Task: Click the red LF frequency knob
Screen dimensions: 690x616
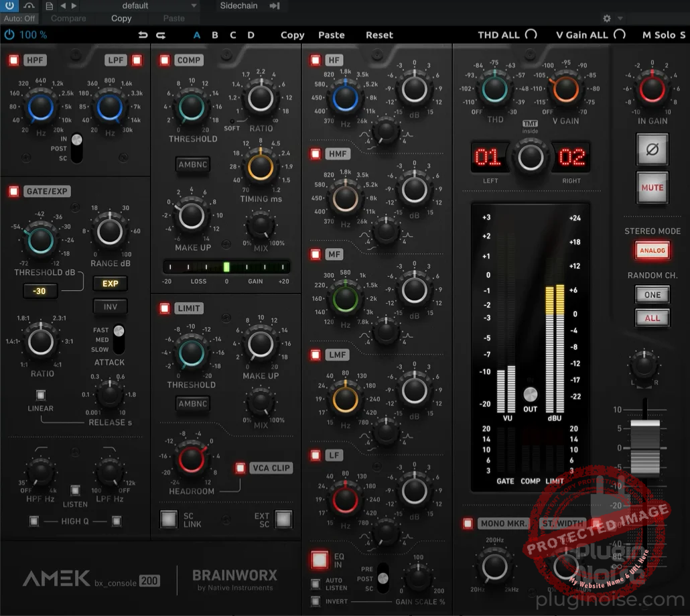Action: pos(346,500)
